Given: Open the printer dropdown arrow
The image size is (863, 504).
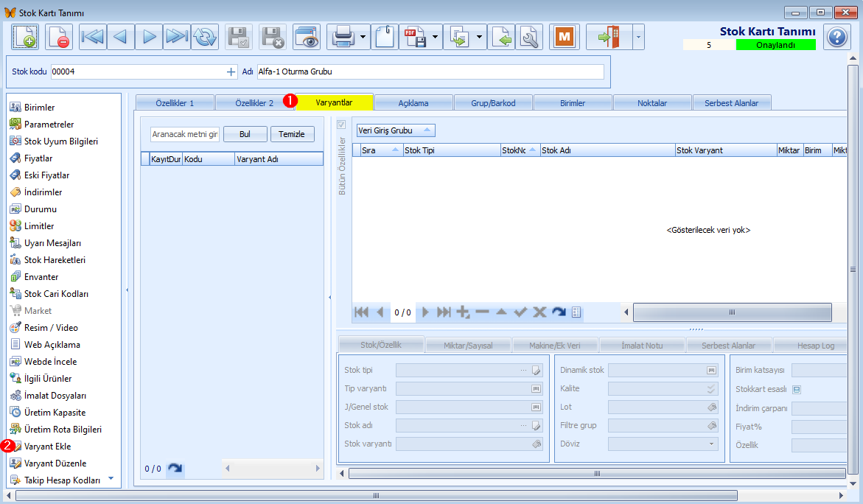Looking at the screenshot, I should (364, 37).
